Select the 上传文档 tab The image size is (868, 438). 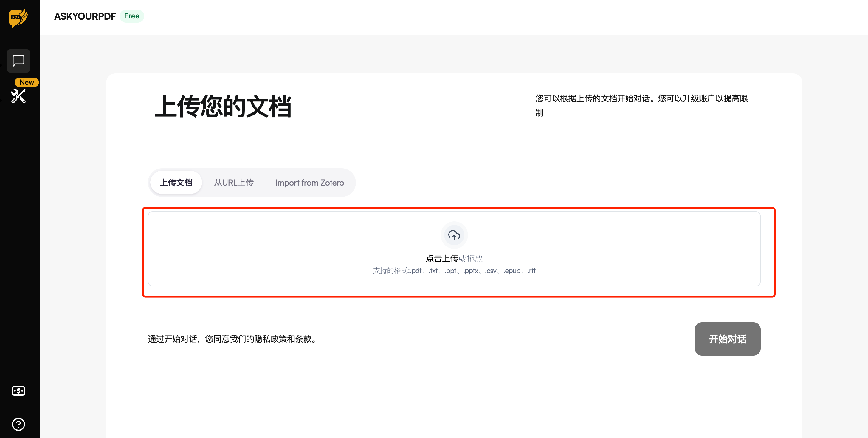pyautogui.click(x=176, y=182)
